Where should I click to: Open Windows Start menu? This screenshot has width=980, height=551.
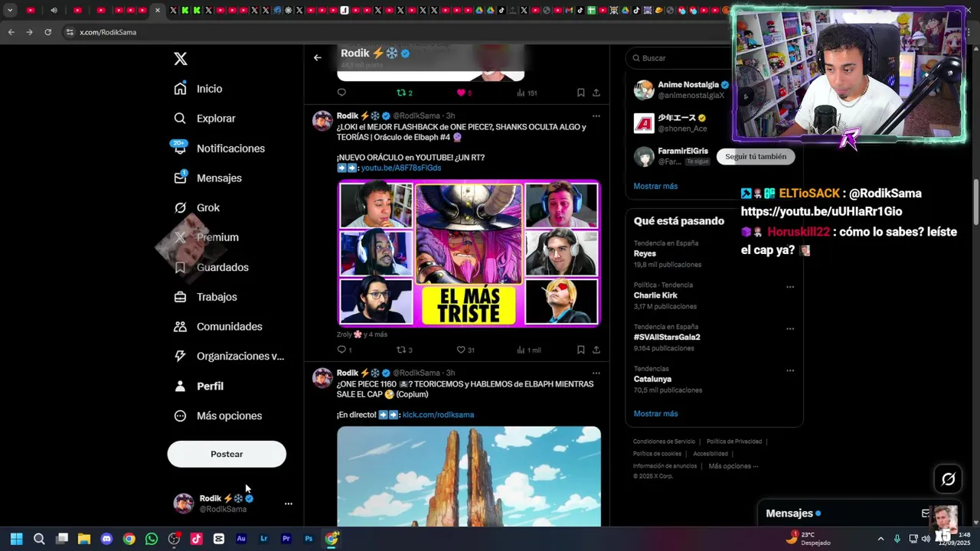16,539
